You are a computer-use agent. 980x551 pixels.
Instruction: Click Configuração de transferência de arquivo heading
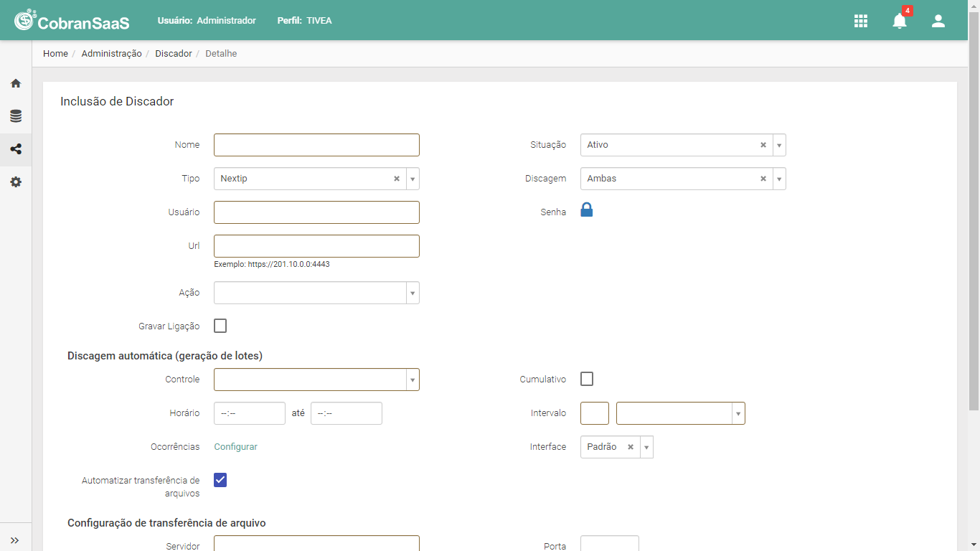(x=166, y=523)
